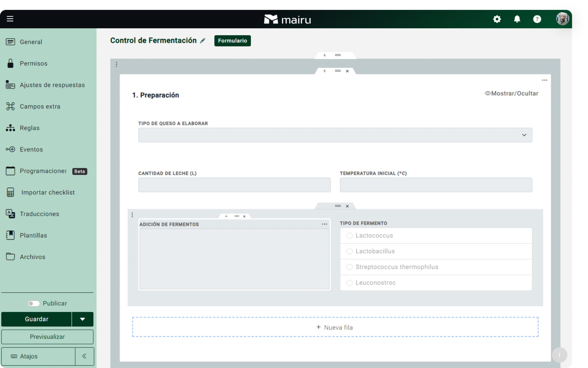This screenshot has width=588, height=368.
Task: Open Adición de Fermentos field options dots
Action: (324, 224)
